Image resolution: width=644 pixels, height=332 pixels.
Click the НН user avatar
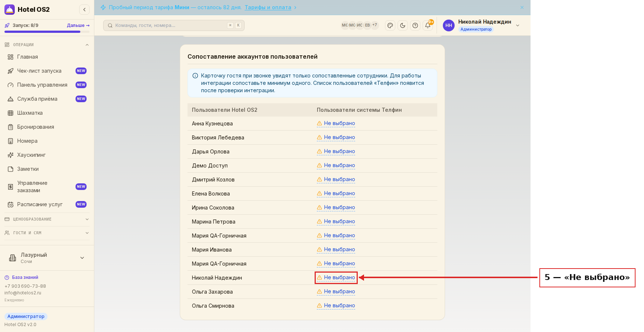pyautogui.click(x=449, y=25)
